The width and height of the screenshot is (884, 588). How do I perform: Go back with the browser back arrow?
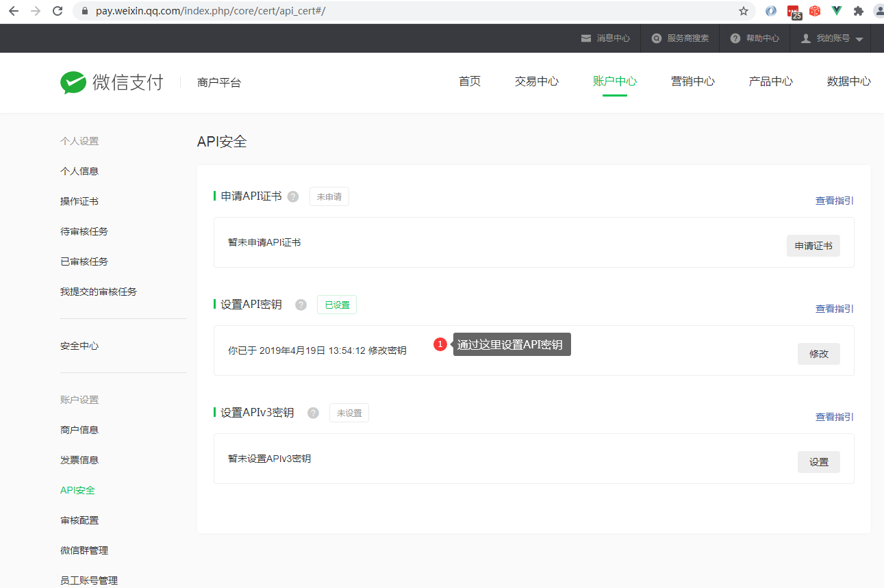click(x=14, y=11)
